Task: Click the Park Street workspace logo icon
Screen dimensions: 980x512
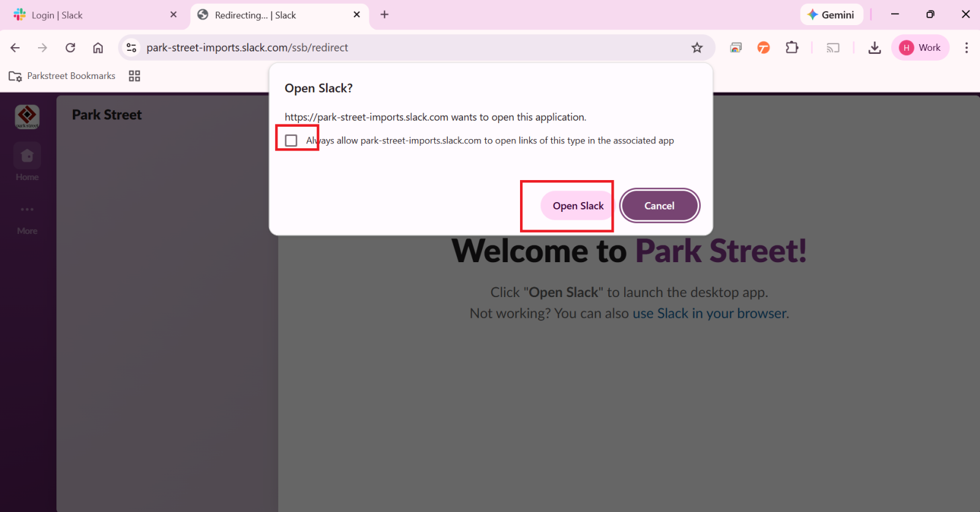Action: (28, 116)
